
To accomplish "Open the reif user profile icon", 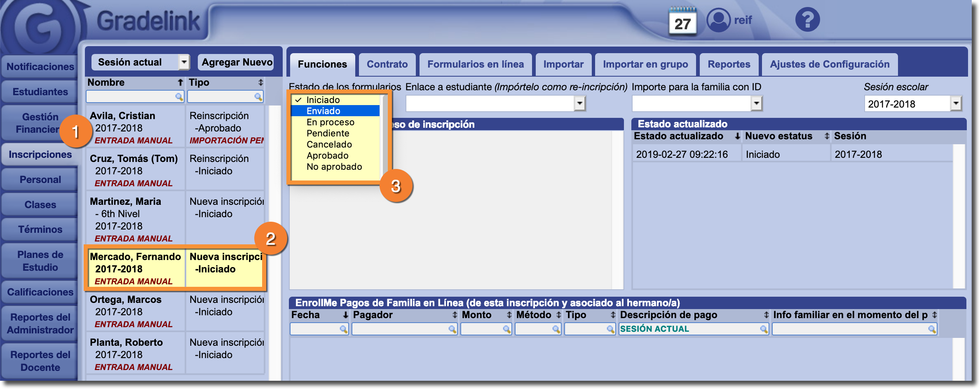I will [718, 20].
